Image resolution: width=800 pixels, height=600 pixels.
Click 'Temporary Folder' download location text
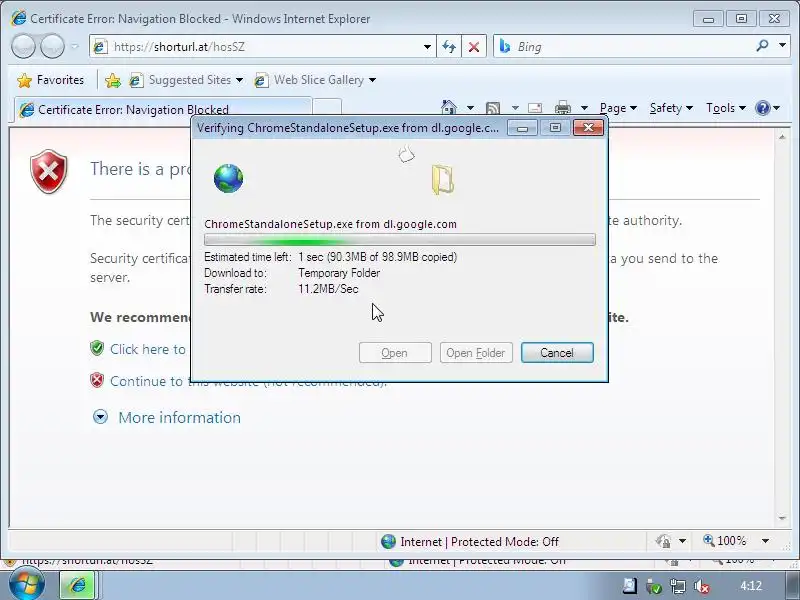(x=339, y=273)
